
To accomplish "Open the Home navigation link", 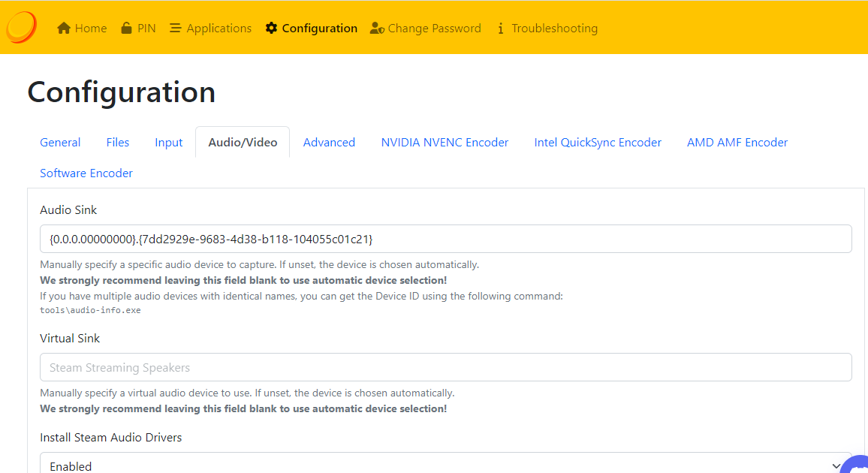I will [82, 29].
